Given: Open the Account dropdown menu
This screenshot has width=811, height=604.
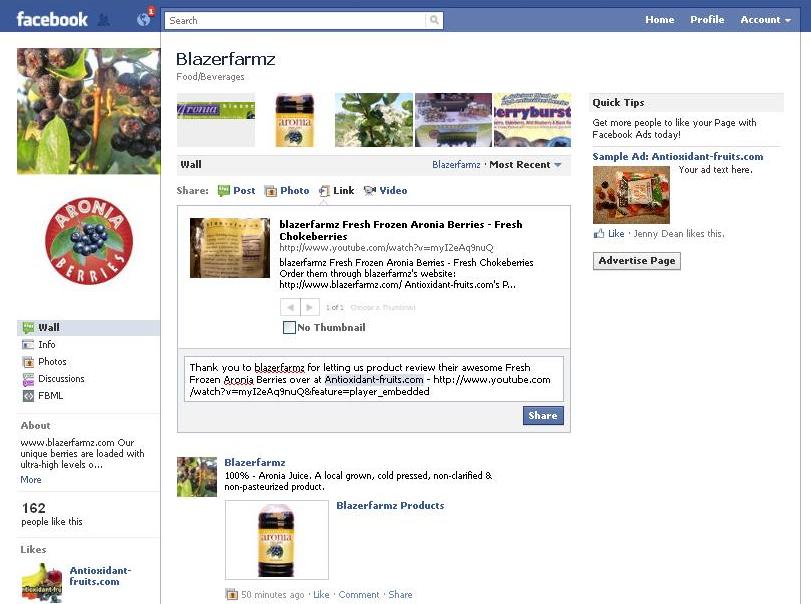Looking at the screenshot, I should (765, 20).
